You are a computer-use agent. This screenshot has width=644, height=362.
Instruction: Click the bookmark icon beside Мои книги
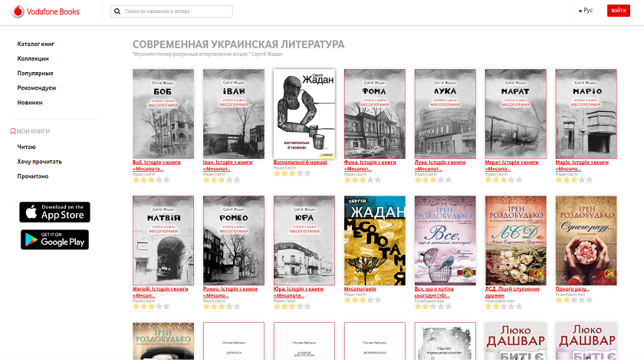(13, 131)
